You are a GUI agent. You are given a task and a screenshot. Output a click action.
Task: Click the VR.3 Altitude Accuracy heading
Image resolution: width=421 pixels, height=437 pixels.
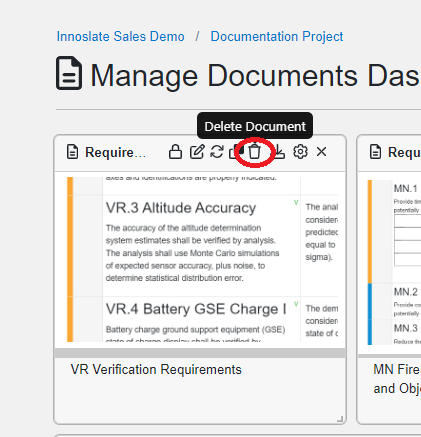click(x=181, y=208)
